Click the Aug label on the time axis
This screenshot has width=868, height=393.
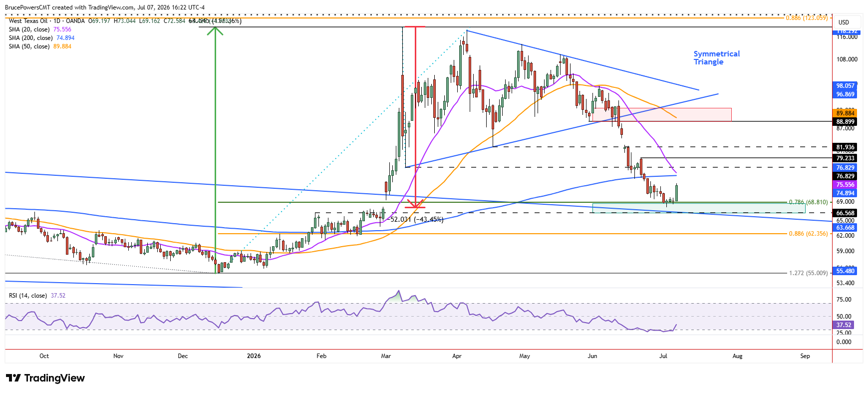pos(737,356)
